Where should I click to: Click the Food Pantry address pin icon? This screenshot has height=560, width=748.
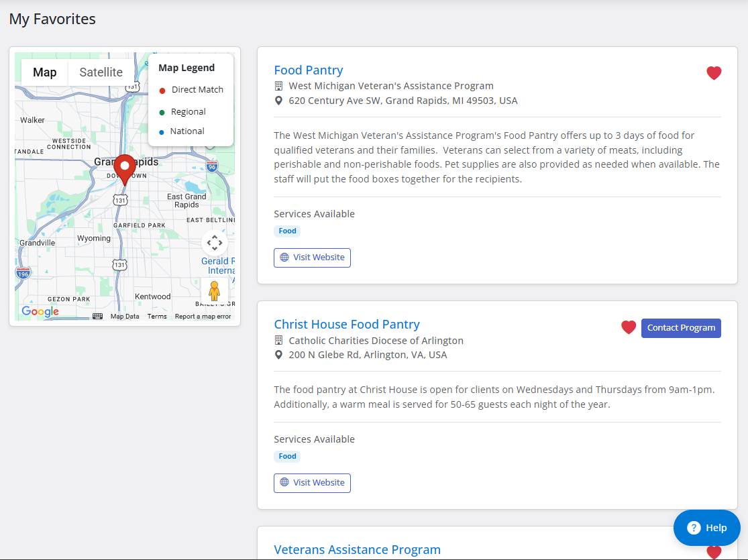coord(278,101)
